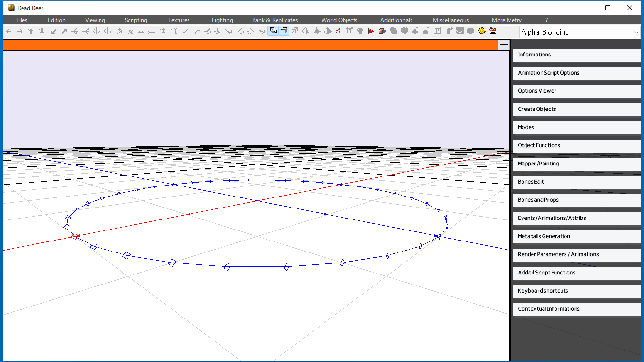This screenshot has width=644, height=362.
Task: Open the Lighting menu
Action: (222, 20)
